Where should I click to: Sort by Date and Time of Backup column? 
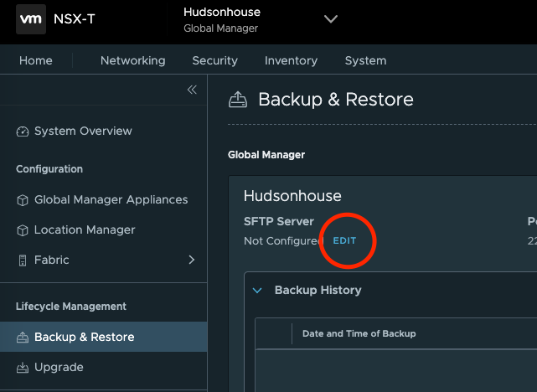click(359, 333)
